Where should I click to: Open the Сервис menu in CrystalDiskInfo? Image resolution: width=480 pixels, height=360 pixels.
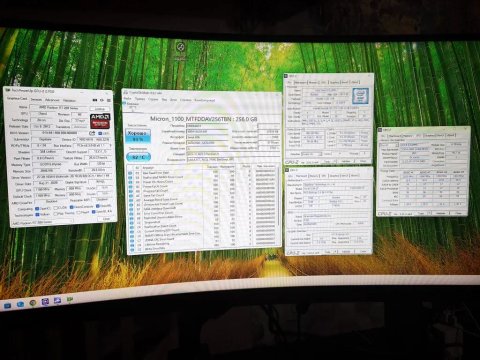click(153, 99)
